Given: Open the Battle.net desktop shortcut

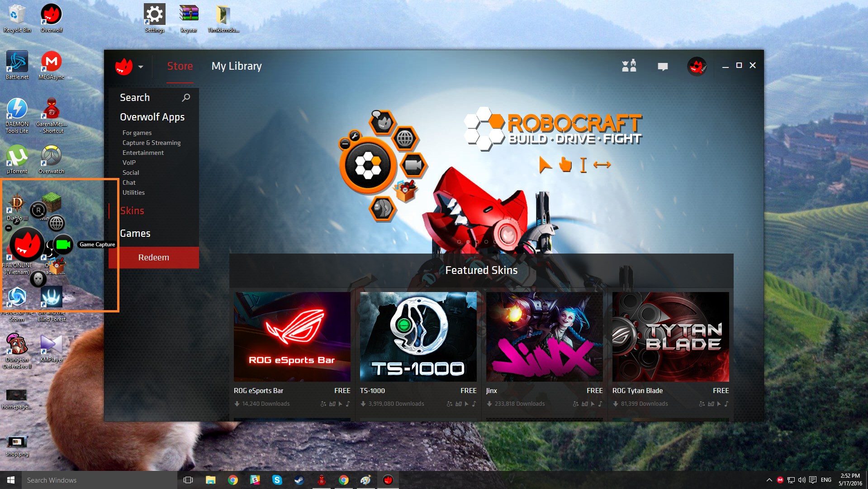Looking at the screenshot, I should 17,65.
